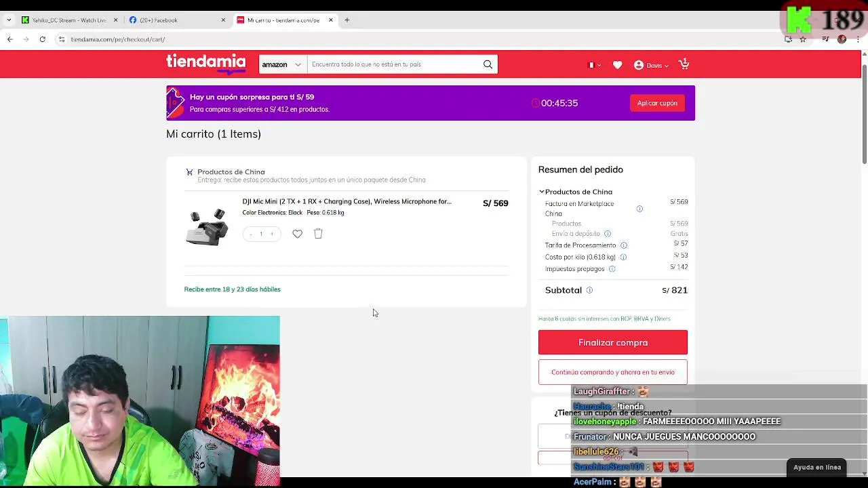Click item price S/ 569 in cart row
Image resolution: width=868 pixels, height=488 pixels.
point(495,203)
